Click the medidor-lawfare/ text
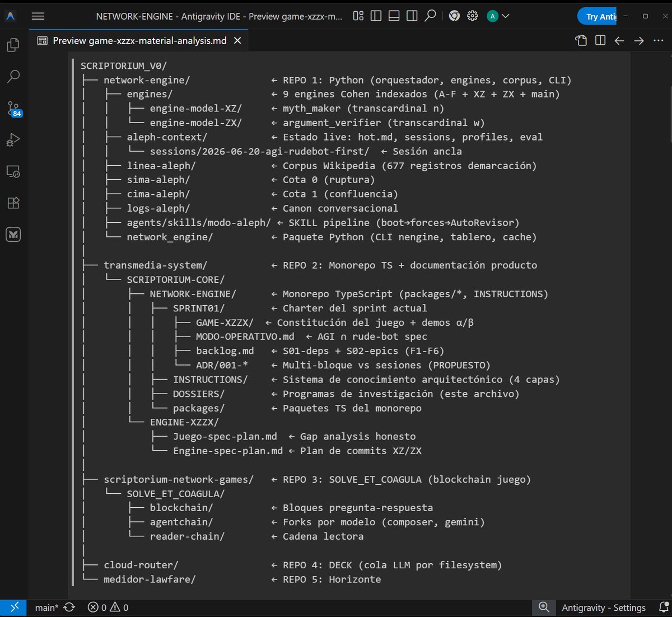This screenshot has height=617, width=672. coord(150,579)
